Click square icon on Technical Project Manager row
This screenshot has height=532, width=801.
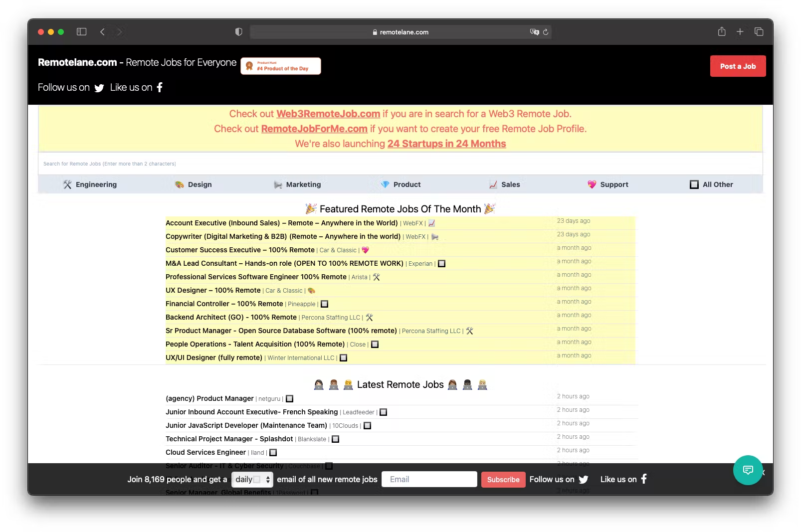click(336, 439)
